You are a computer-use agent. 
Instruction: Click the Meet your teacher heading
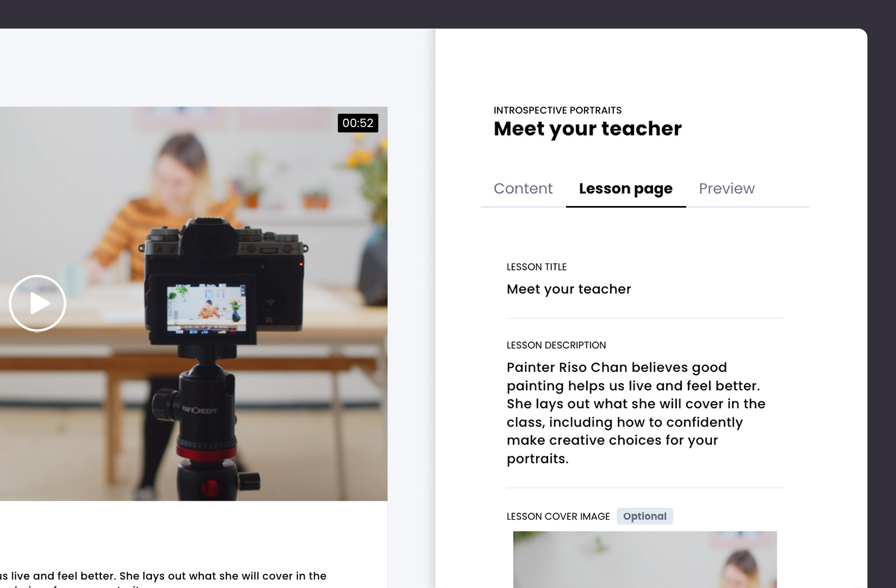587,129
